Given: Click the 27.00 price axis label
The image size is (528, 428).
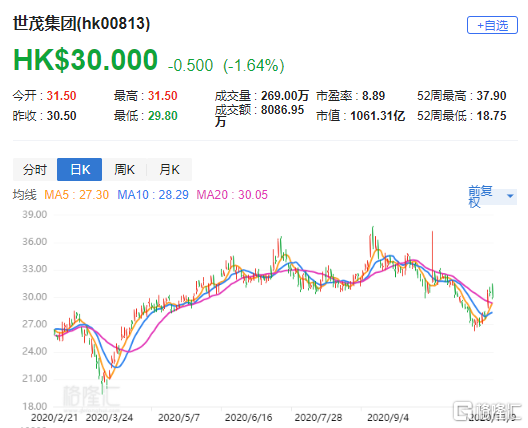Looking at the screenshot, I should tap(35, 324).
